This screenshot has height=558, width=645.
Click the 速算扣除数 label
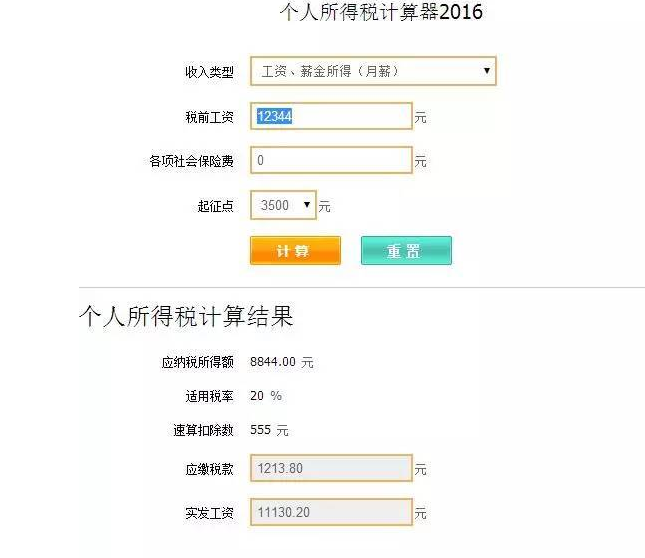pyautogui.click(x=203, y=430)
